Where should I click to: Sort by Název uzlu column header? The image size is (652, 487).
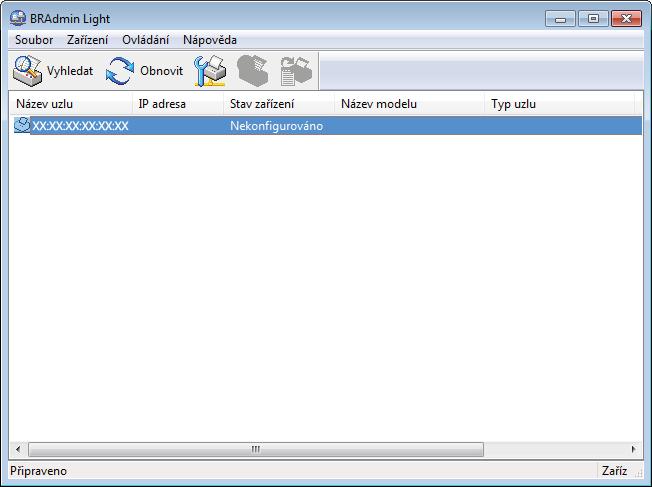coord(71,104)
